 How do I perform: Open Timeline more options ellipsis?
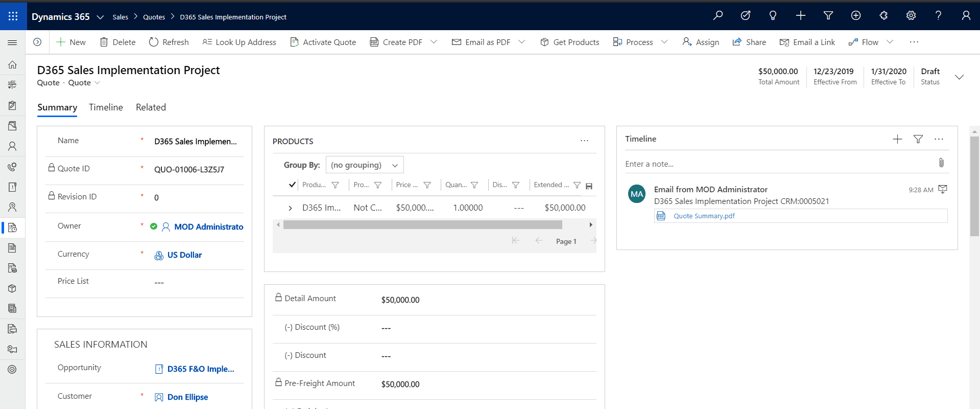tap(939, 139)
